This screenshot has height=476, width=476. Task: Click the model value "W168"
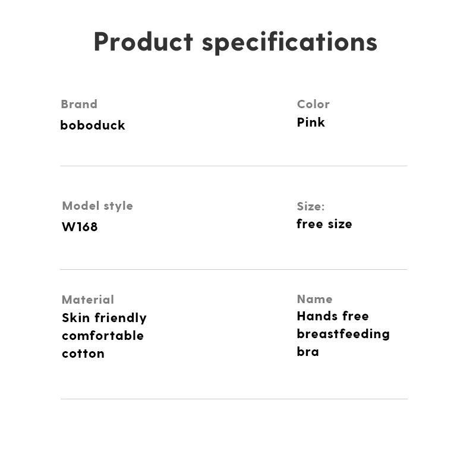point(80,226)
